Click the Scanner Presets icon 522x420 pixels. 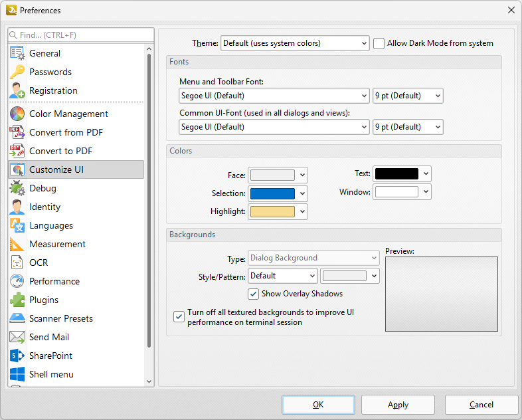click(17, 318)
